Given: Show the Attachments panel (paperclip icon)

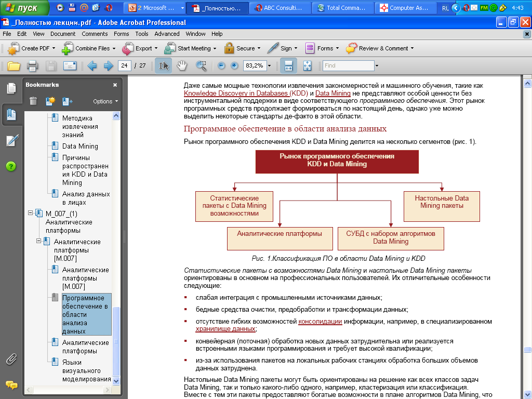Looking at the screenshot, I should [x=11, y=359].
